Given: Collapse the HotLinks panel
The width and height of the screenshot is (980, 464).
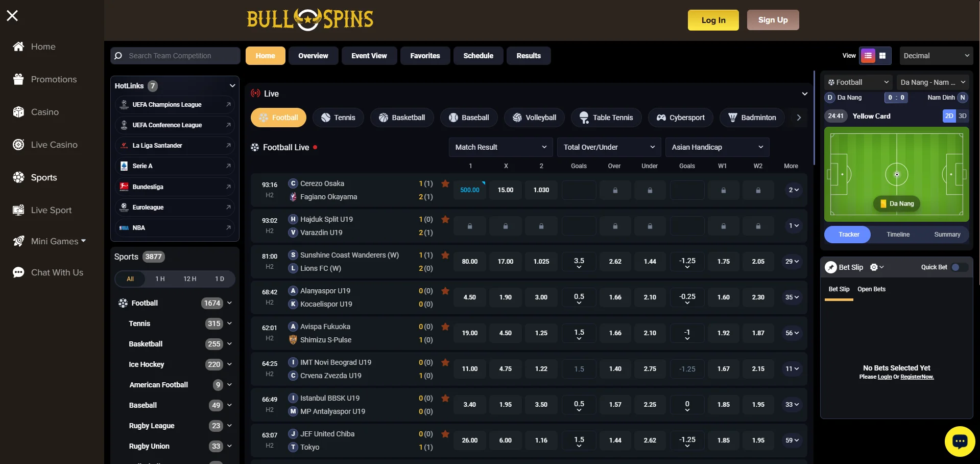Looking at the screenshot, I should pyautogui.click(x=232, y=86).
